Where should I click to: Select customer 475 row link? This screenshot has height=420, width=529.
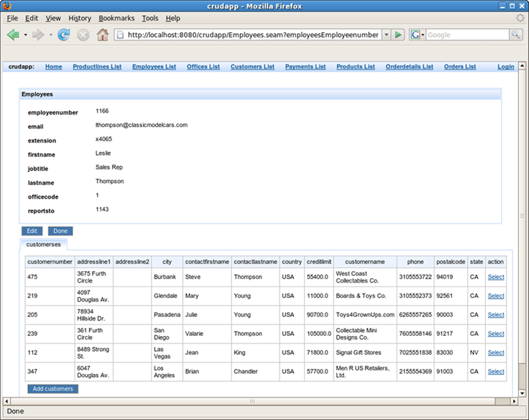click(x=495, y=277)
